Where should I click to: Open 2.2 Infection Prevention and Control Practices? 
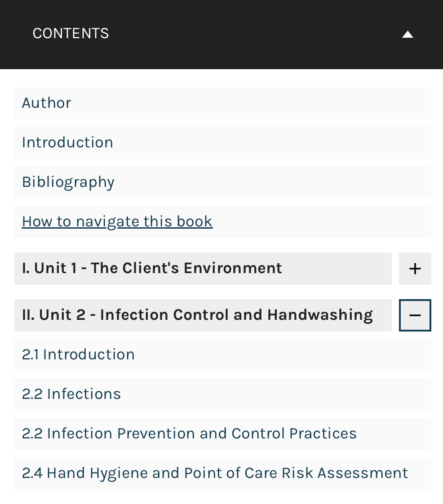[x=189, y=433]
